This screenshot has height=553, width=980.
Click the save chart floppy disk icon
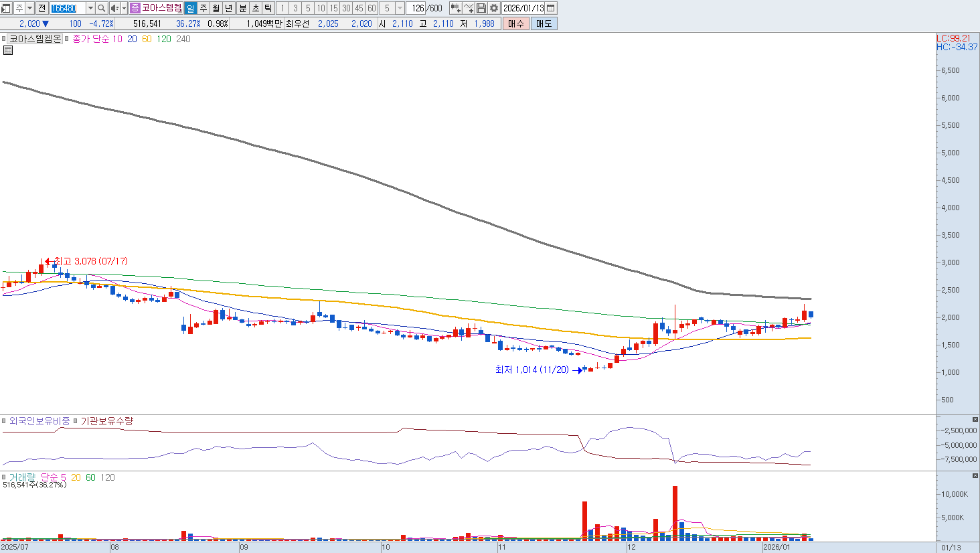click(x=481, y=8)
